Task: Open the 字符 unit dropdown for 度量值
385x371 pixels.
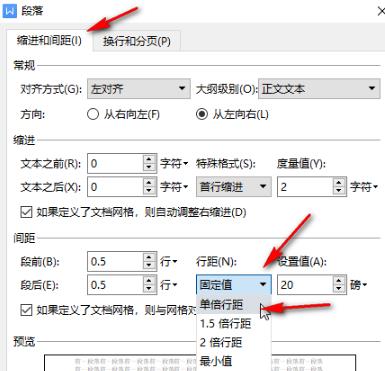Action: pyautogui.click(x=364, y=187)
